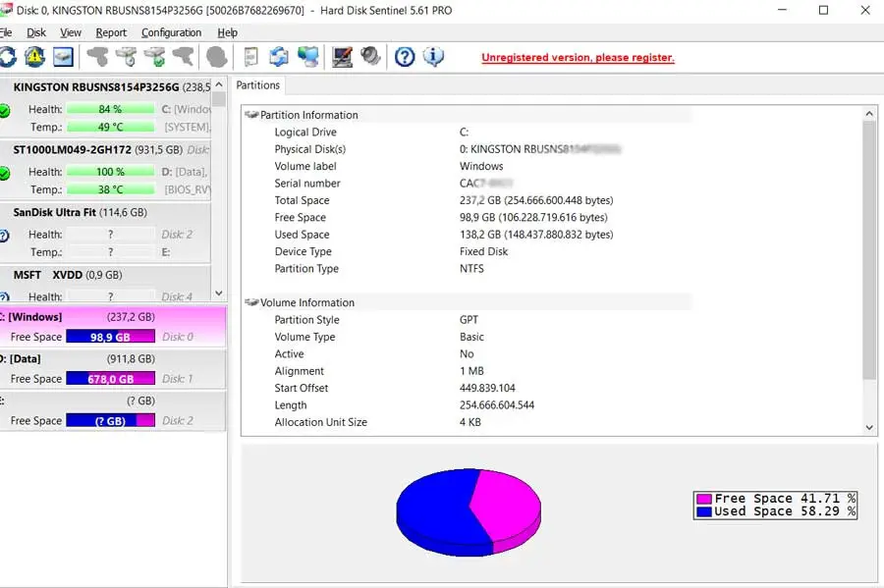Click the blue info bubble icon
Viewport: 884px width, 588px height.
[433, 56]
